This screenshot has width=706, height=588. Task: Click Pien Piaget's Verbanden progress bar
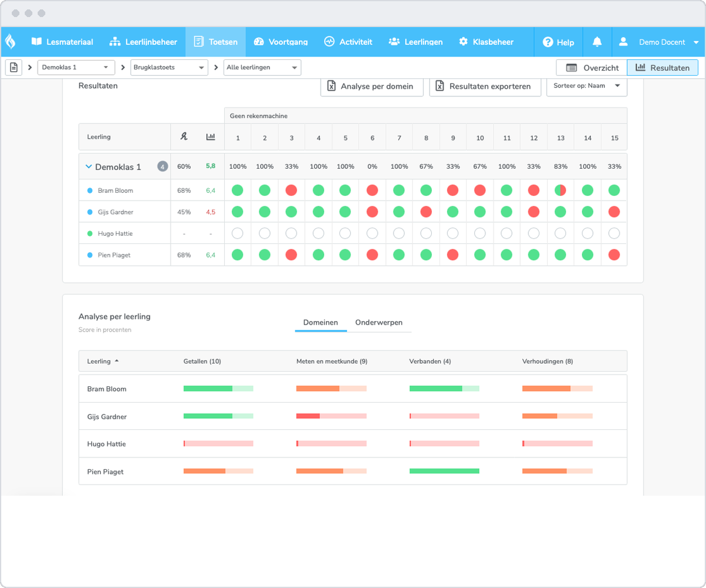tap(444, 471)
